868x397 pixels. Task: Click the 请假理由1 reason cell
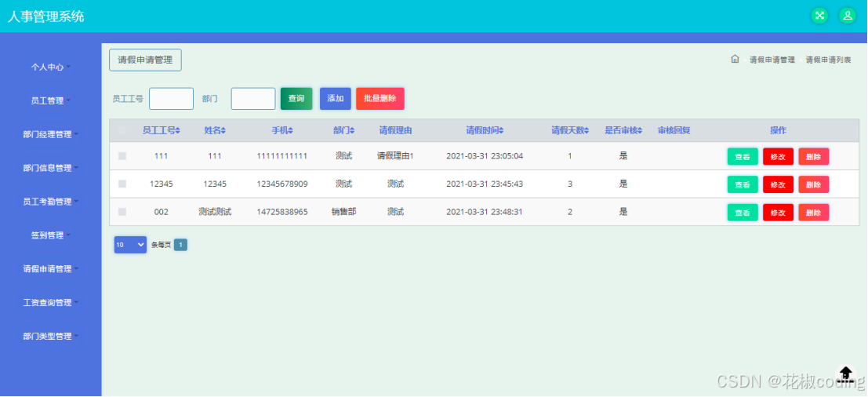(395, 156)
